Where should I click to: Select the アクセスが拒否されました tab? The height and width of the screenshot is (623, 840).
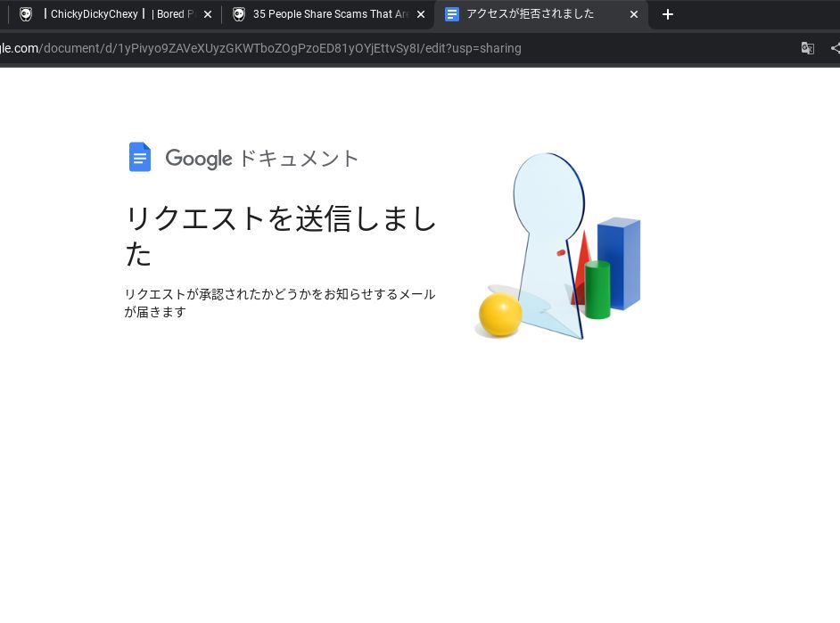[531, 14]
